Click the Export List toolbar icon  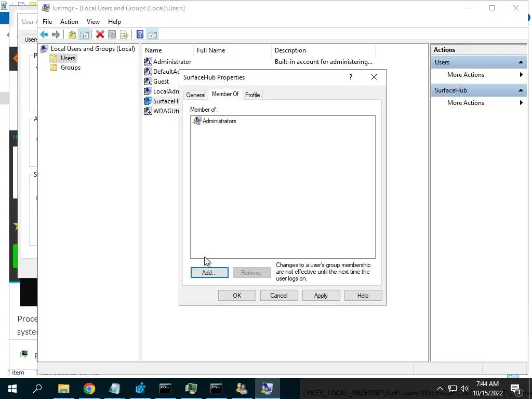point(124,34)
